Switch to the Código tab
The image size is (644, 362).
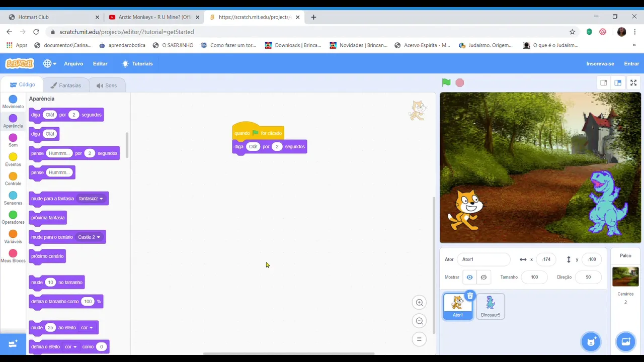click(x=22, y=85)
